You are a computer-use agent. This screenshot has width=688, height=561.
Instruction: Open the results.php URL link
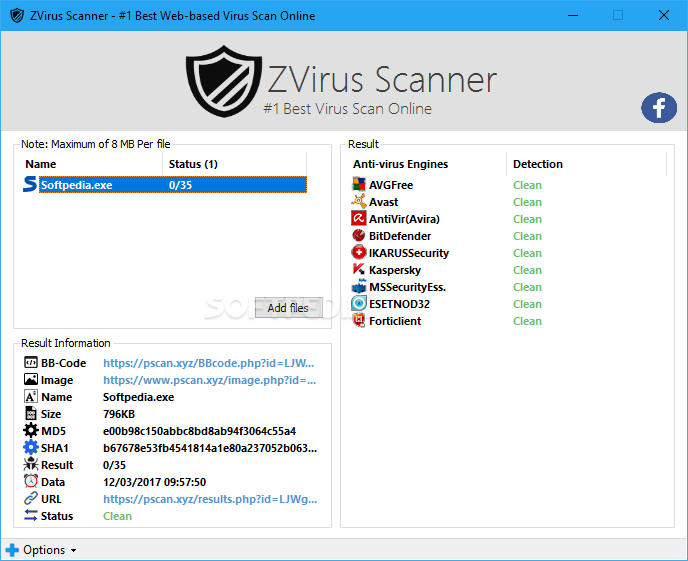210,499
